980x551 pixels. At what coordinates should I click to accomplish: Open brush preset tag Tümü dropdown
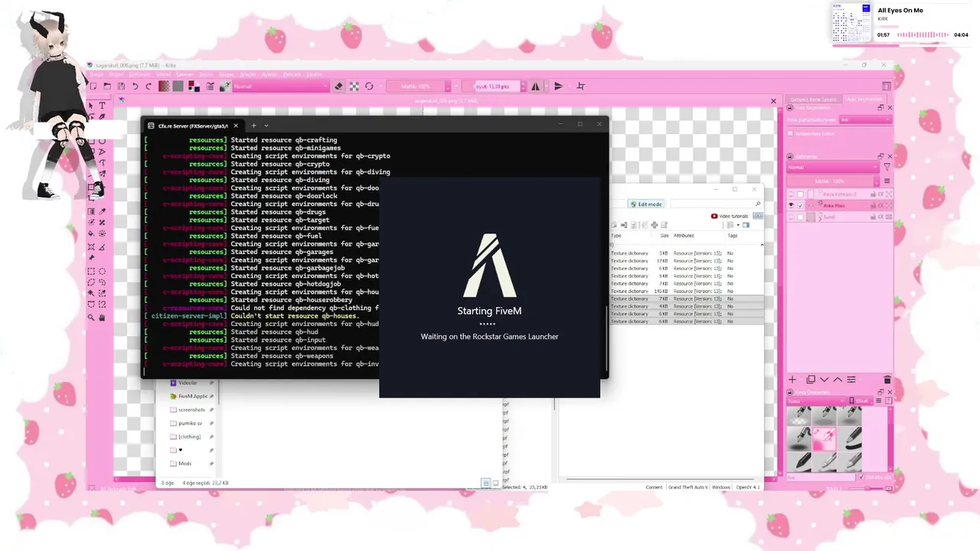click(x=815, y=401)
